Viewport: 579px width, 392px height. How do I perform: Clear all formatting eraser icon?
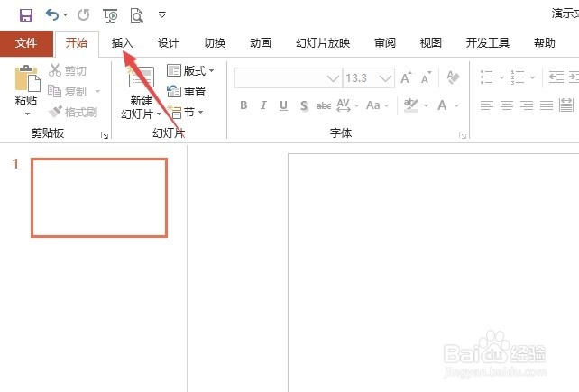453,77
